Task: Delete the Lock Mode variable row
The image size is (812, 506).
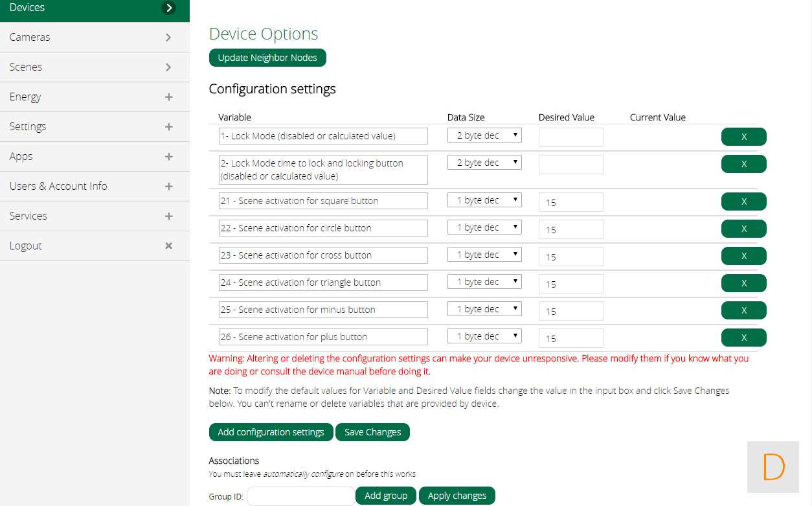Action: click(x=743, y=137)
